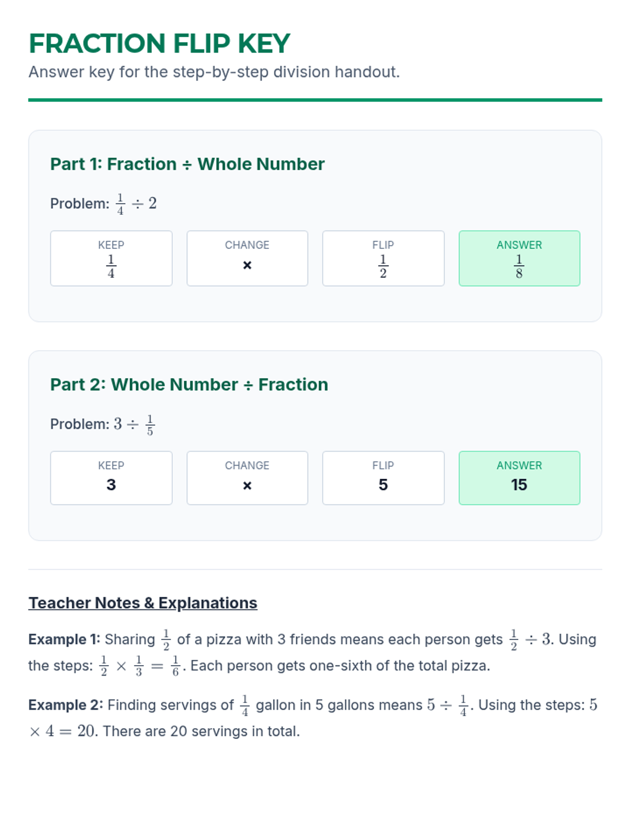Select the FLIP box showing one-half

click(383, 258)
